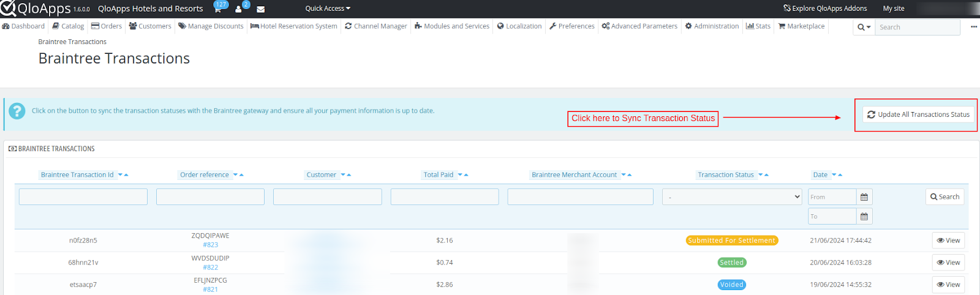The image size is (980, 295).
Task: Focus the From date input
Action: [x=832, y=197]
